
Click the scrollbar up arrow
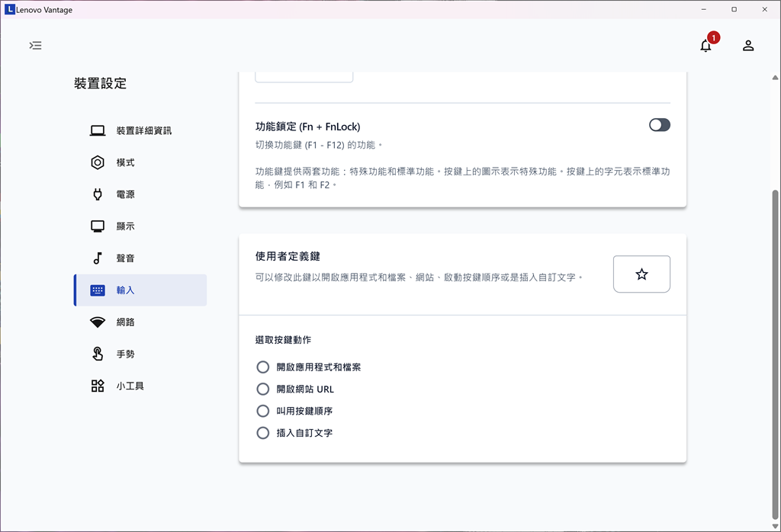coord(775,78)
